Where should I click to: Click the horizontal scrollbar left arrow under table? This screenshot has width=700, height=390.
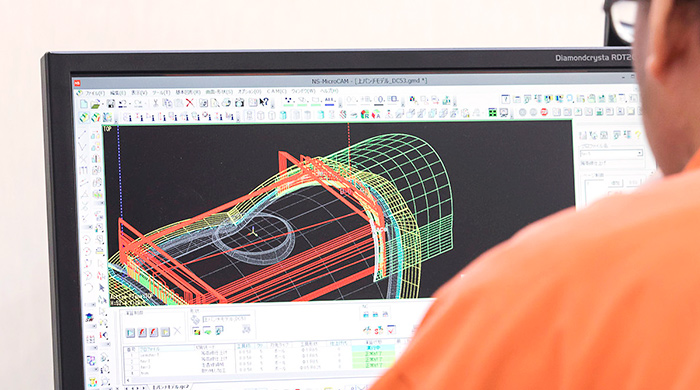point(128,380)
